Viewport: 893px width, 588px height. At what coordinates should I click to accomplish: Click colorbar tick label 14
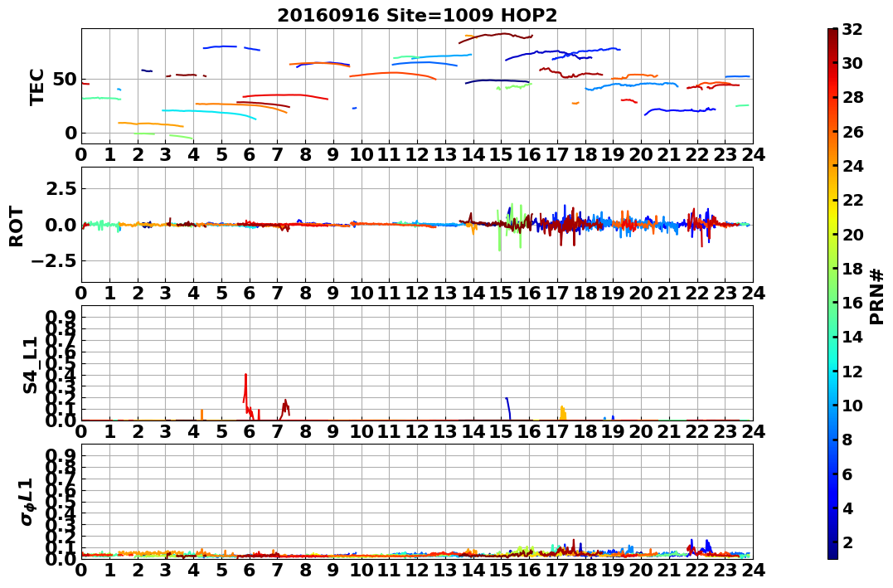pyautogui.click(x=852, y=337)
